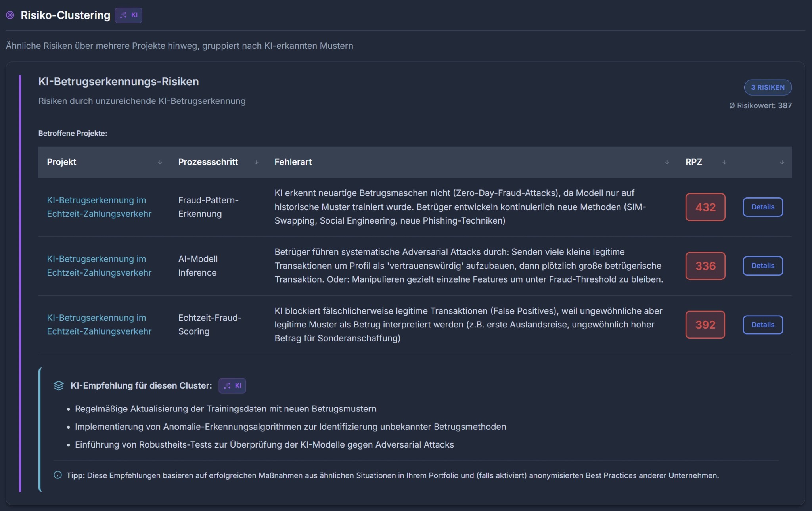Open Details for the RPZ 336 risk
This screenshot has width=812, height=511.
[x=762, y=266]
